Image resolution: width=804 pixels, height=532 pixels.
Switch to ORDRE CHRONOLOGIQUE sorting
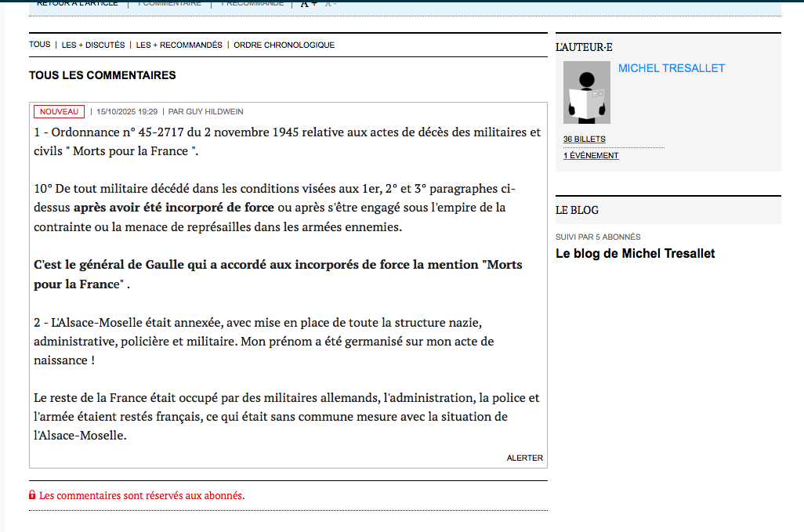284,45
